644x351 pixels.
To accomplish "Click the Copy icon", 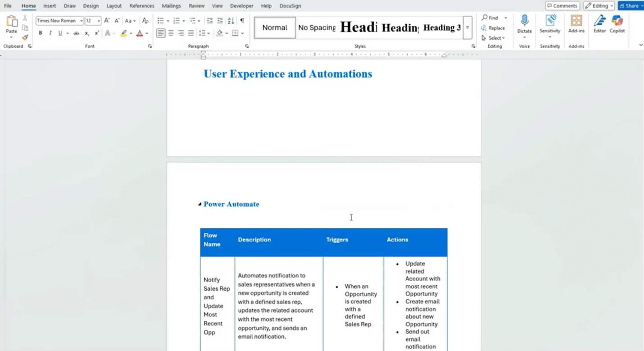I will point(25,27).
